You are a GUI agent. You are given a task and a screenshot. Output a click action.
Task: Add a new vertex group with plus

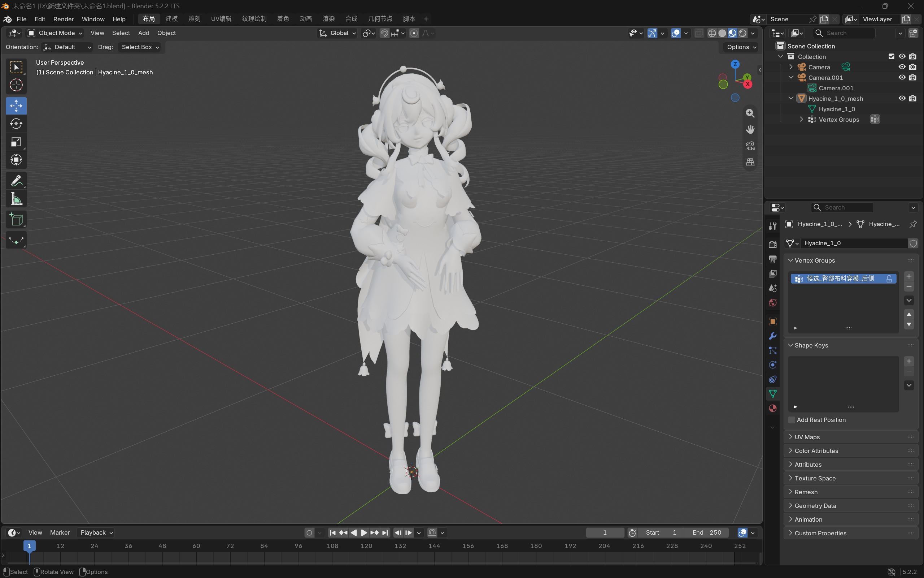click(x=909, y=276)
